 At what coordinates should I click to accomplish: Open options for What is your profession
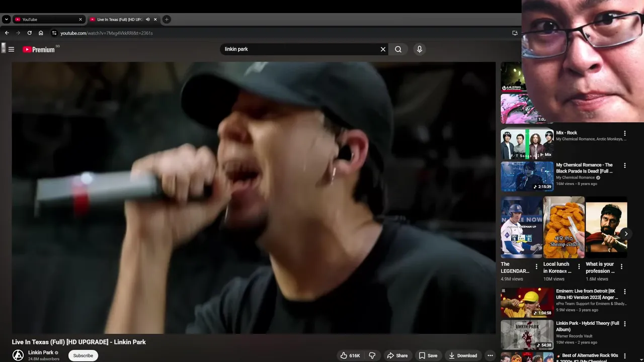coord(621,267)
